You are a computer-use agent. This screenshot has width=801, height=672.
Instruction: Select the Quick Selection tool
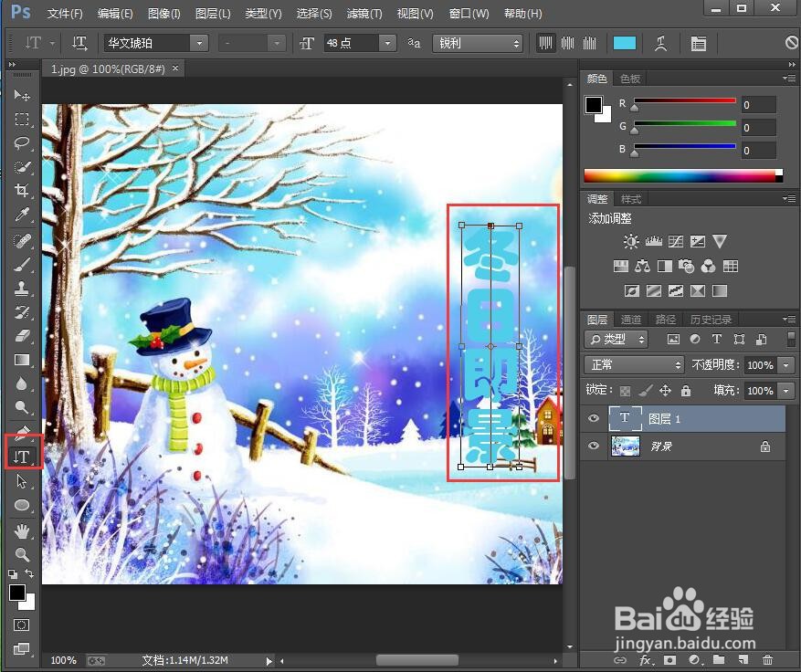[x=21, y=167]
